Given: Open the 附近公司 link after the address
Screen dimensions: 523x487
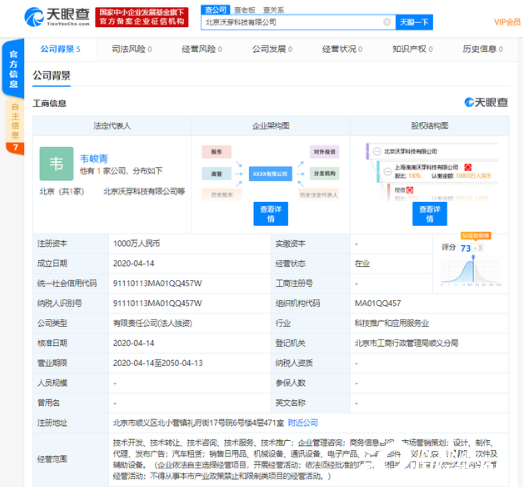Looking at the screenshot, I should 303,423.
